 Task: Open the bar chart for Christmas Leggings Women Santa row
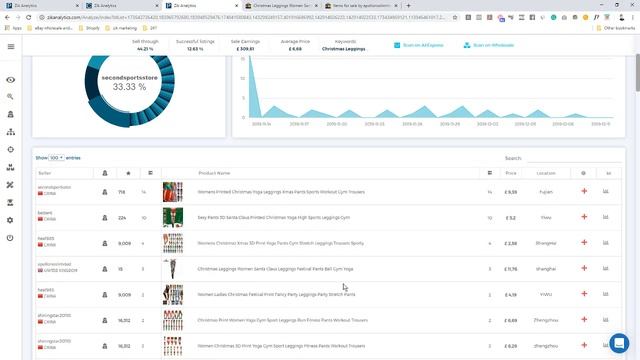pos(606,268)
